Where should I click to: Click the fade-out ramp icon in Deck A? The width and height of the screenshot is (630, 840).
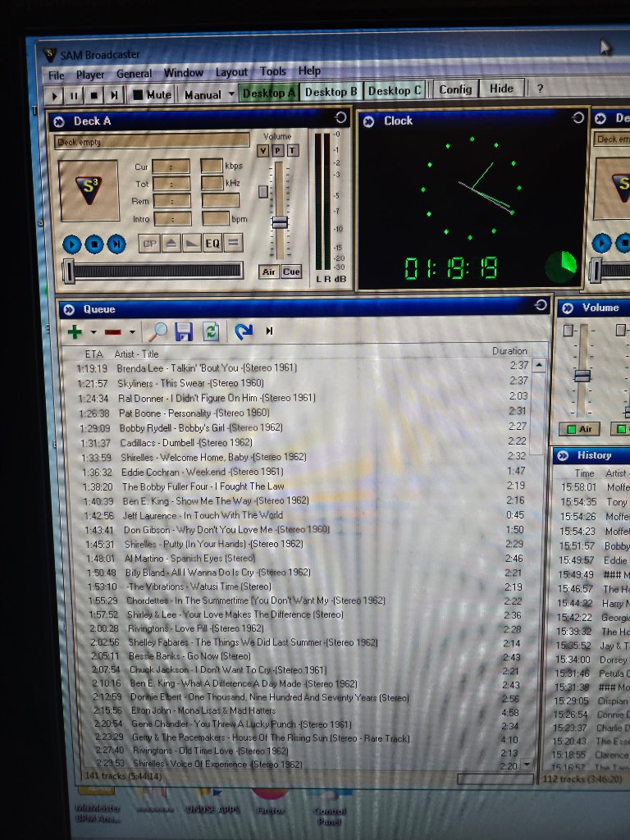click(191, 243)
